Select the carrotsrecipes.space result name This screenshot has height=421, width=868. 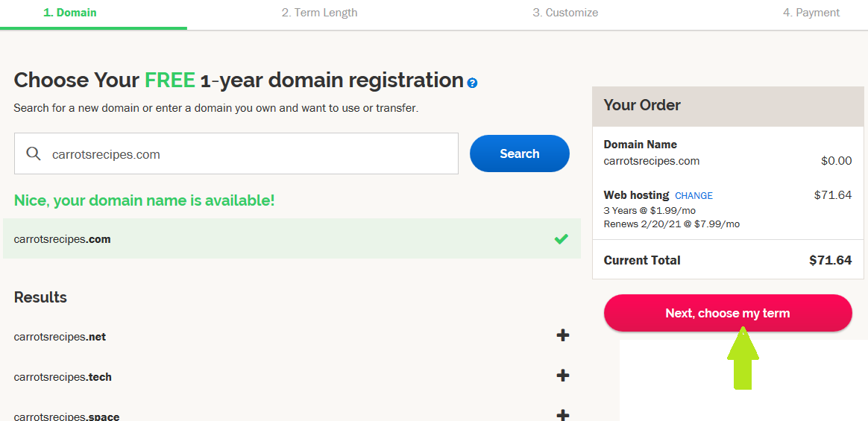[66, 417]
